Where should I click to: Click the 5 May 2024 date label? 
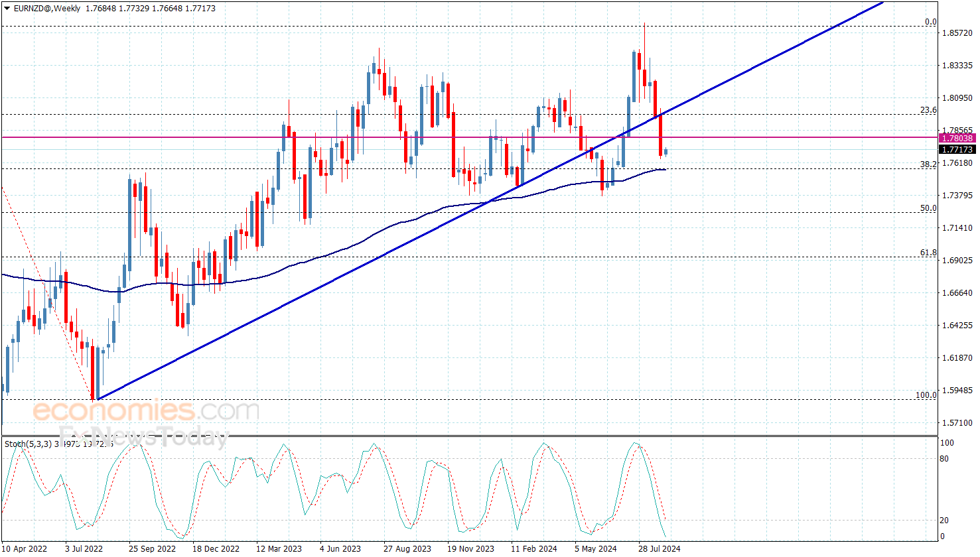click(595, 548)
